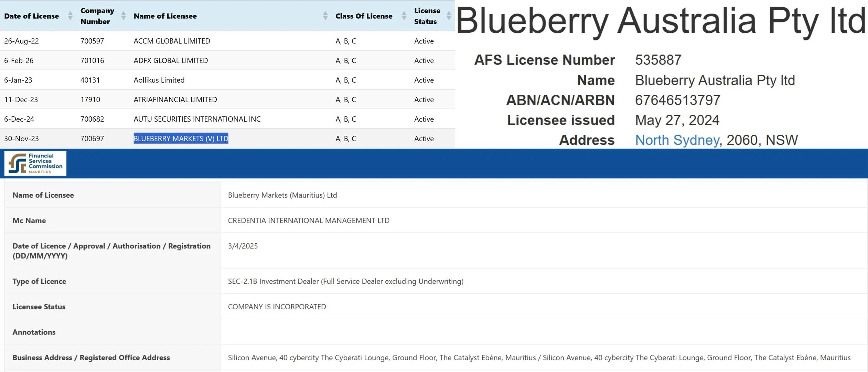Viewport: 868px width, 372px height.
Task: Select ADFX GLOBAL LIMITED licensee name
Action: point(171,61)
